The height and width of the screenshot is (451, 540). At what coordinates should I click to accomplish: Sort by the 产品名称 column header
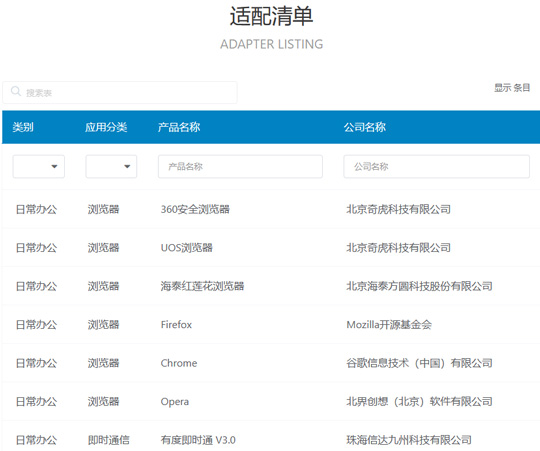point(179,127)
